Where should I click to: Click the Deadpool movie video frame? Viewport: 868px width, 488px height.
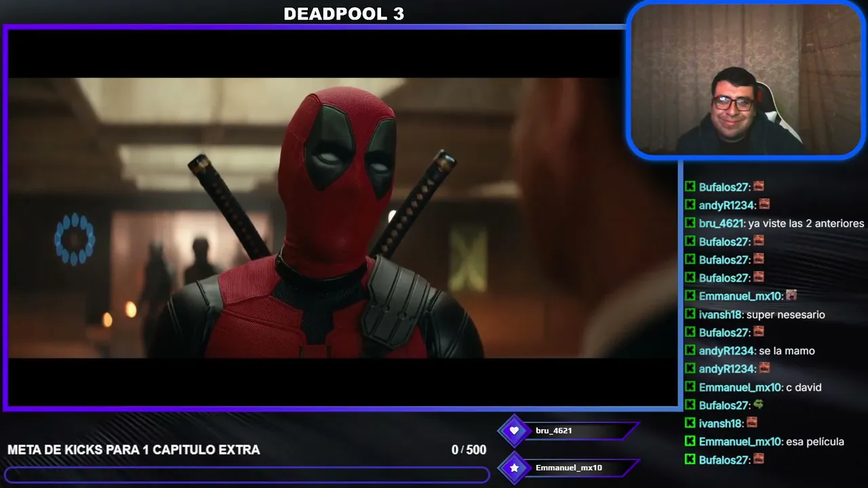pos(342,218)
